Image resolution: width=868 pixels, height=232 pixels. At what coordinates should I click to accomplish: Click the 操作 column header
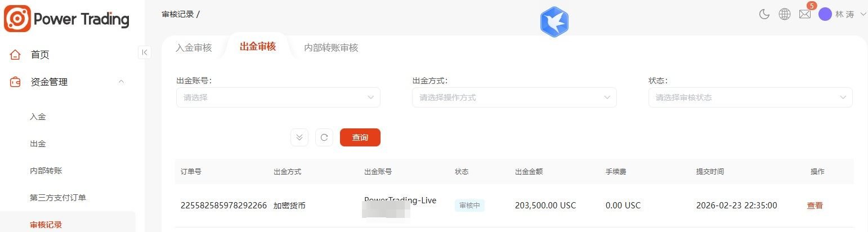coord(817,172)
